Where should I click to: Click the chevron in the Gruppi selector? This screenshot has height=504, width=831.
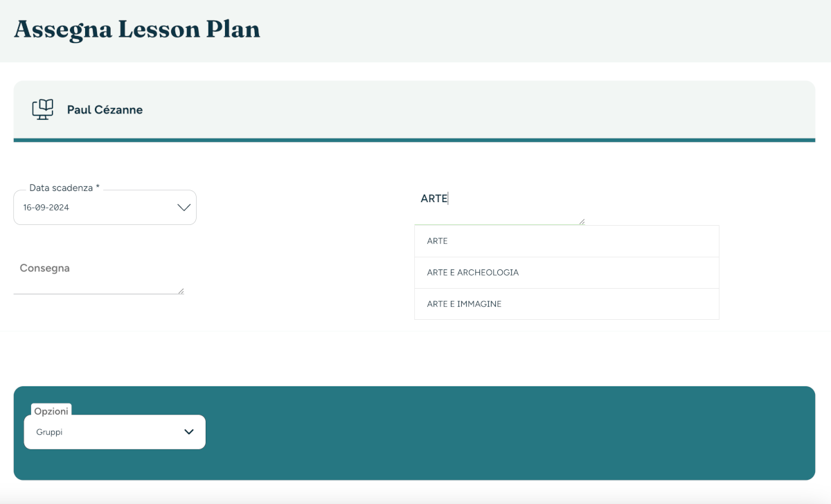pos(189,432)
